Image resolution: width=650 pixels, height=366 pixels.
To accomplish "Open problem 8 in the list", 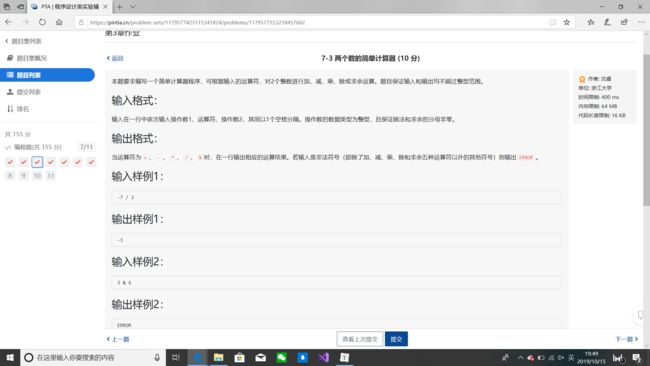I will click(10, 176).
